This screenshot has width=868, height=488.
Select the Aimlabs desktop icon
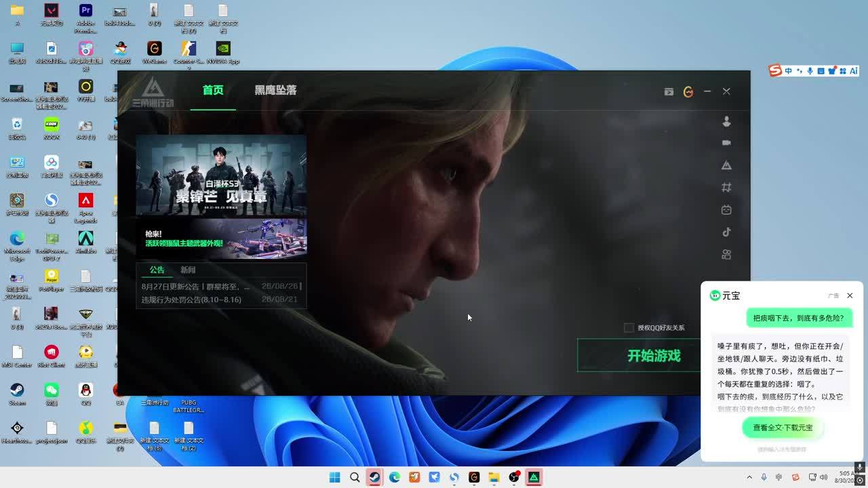click(85, 243)
